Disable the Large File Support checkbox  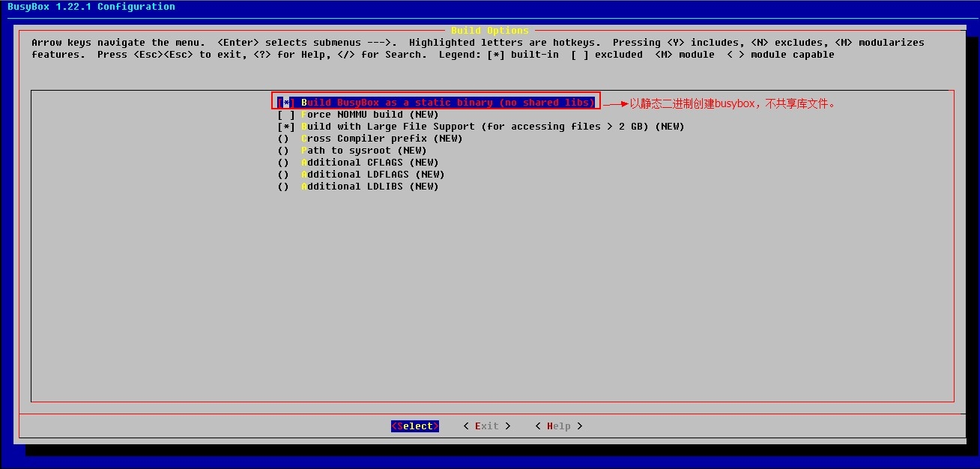[x=286, y=127]
